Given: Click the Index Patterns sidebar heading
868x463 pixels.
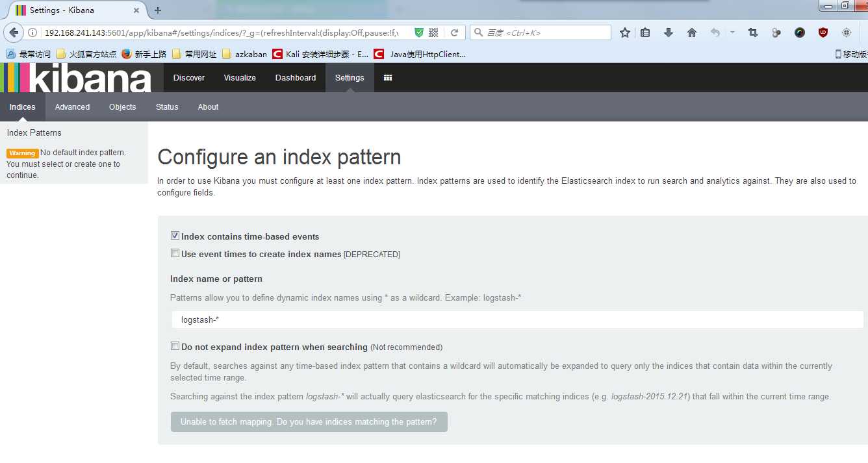Looking at the screenshot, I should 34,132.
